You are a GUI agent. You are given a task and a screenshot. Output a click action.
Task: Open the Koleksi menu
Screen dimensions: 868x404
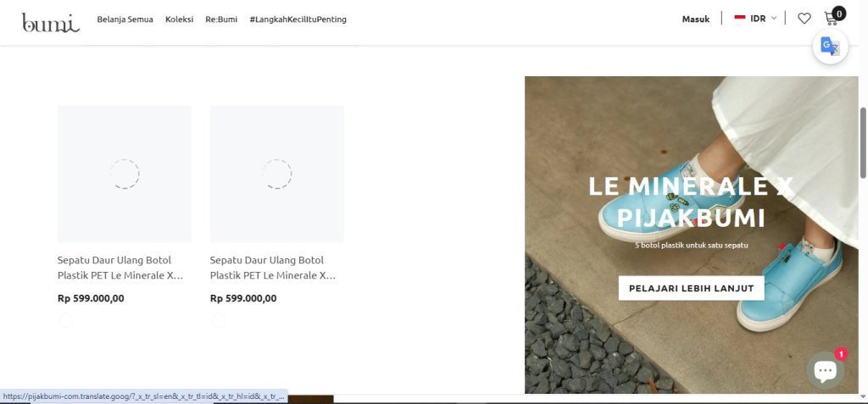coord(180,19)
